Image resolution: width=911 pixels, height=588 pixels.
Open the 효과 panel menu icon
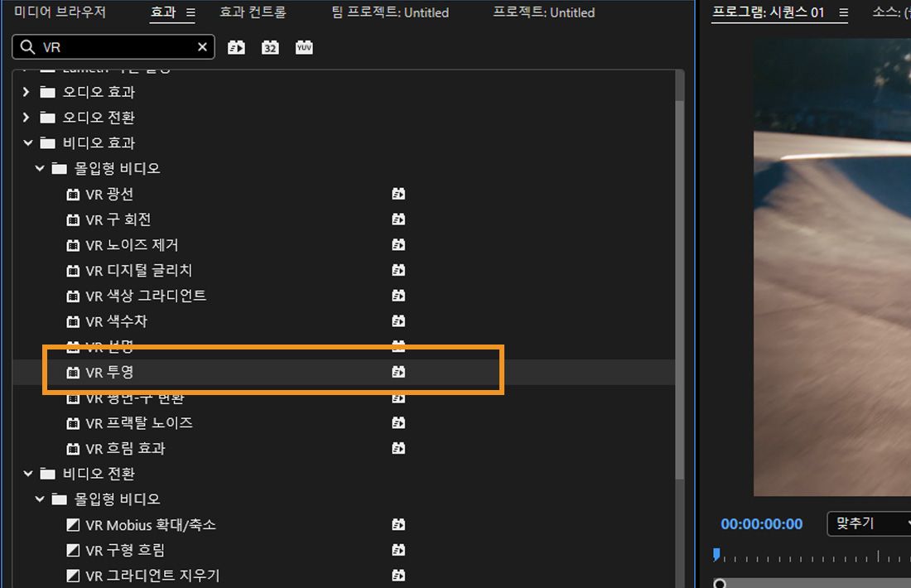point(191,12)
